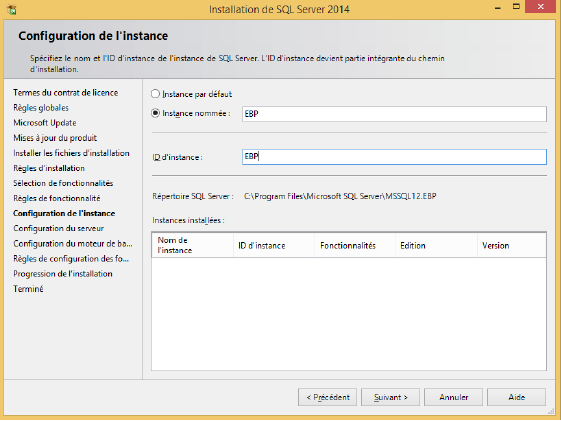Click the Précédent button
Image resolution: width=561 pixels, height=421 pixels.
pos(327,397)
